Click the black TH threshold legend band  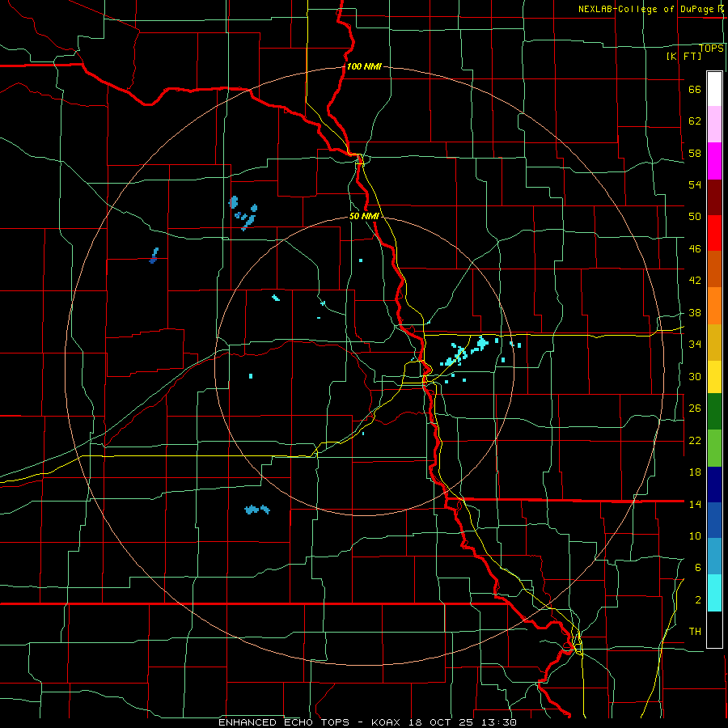pos(714,629)
